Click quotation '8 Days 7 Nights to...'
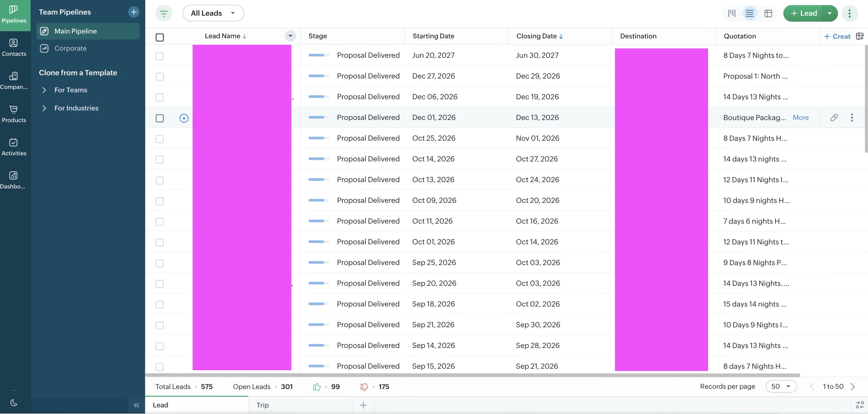 click(x=756, y=55)
